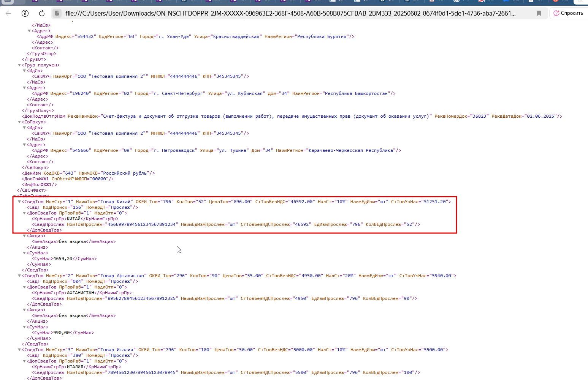
Task: Click the ДокПодтвОтгрНом line
Action: (x=292, y=117)
